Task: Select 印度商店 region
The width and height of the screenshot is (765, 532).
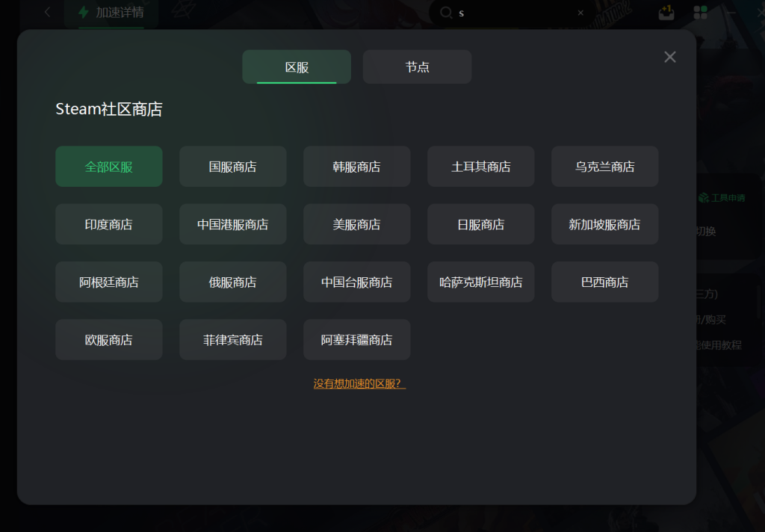Action: pyautogui.click(x=109, y=224)
